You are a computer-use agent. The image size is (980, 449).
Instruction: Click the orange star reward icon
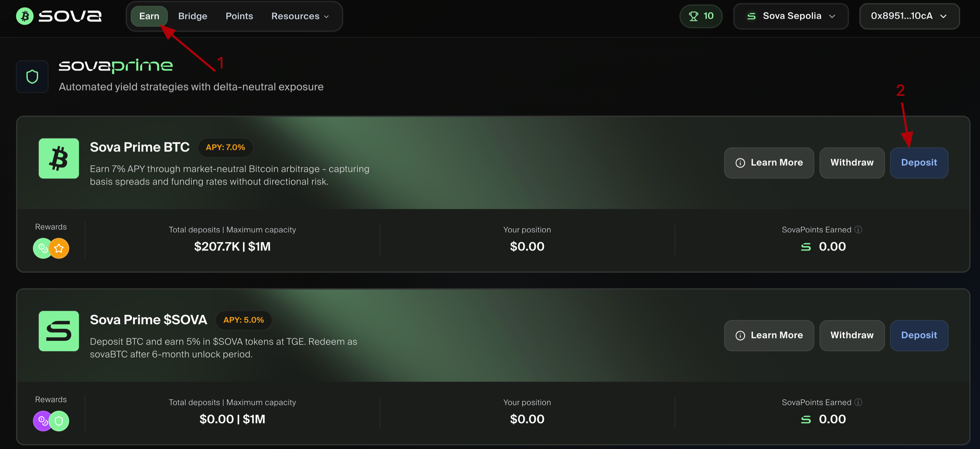(x=59, y=248)
